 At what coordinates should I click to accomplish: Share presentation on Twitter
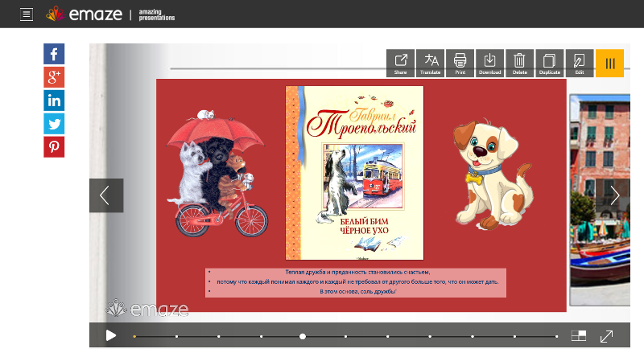[x=54, y=124]
